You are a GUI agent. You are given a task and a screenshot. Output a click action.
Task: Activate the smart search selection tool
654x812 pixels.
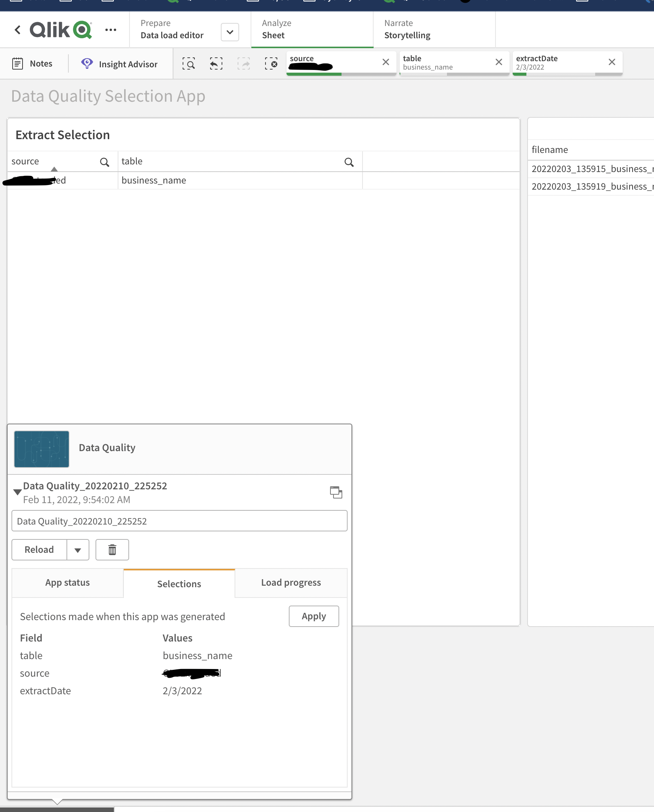[189, 63]
